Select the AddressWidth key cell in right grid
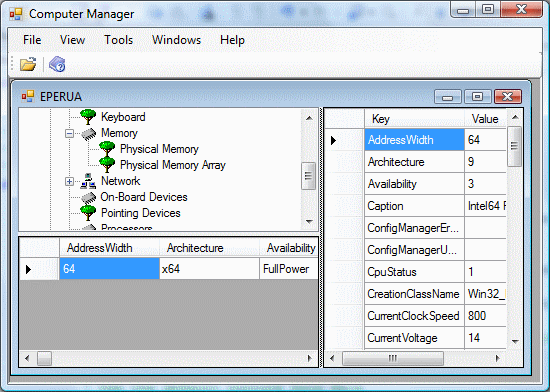The height and width of the screenshot is (392, 550). [x=414, y=140]
